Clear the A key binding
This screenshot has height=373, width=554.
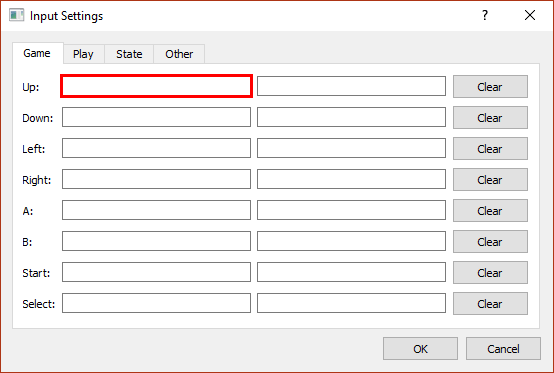click(490, 211)
